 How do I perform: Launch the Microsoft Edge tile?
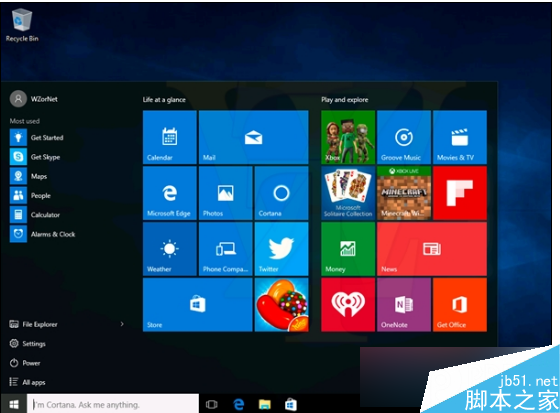pyautogui.click(x=170, y=193)
